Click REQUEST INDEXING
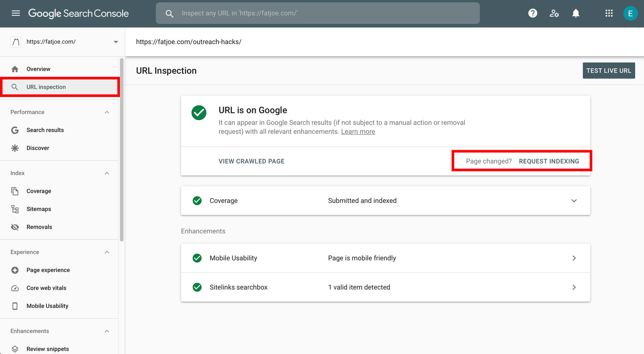This screenshot has height=354, width=644. (549, 161)
